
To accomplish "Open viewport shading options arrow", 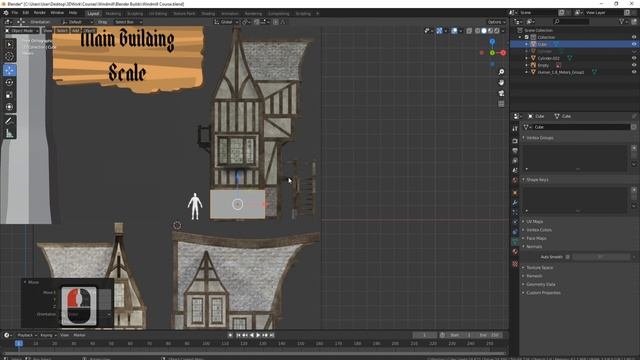I will pyautogui.click(x=503, y=31).
